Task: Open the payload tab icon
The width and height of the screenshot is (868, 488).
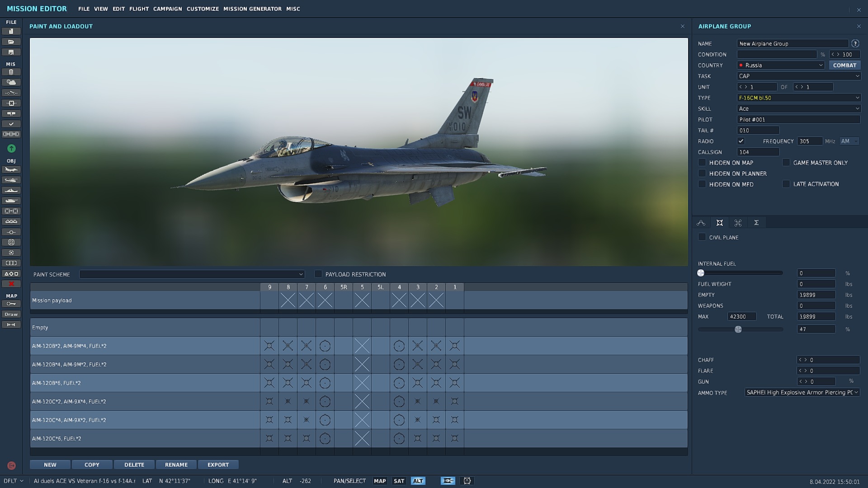Action: (x=720, y=223)
